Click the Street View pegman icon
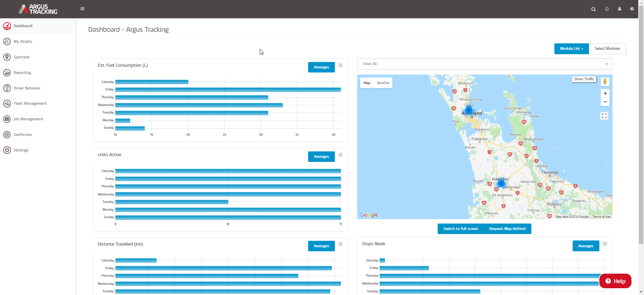This screenshot has width=644, height=295. (605, 82)
